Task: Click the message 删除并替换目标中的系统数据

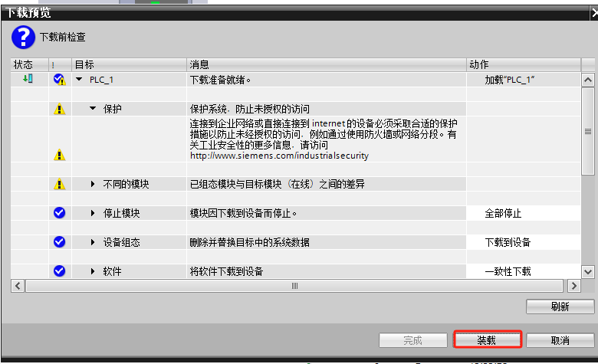Action: tap(250, 242)
